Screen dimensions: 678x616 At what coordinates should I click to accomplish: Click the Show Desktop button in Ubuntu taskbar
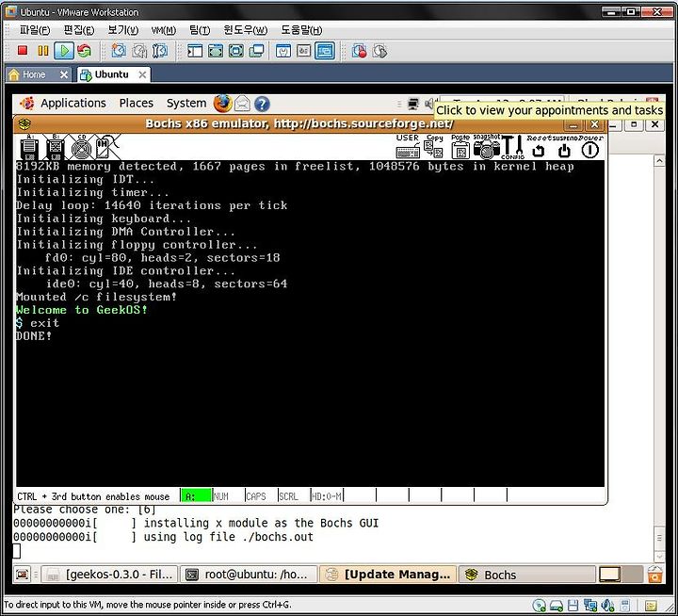22,575
